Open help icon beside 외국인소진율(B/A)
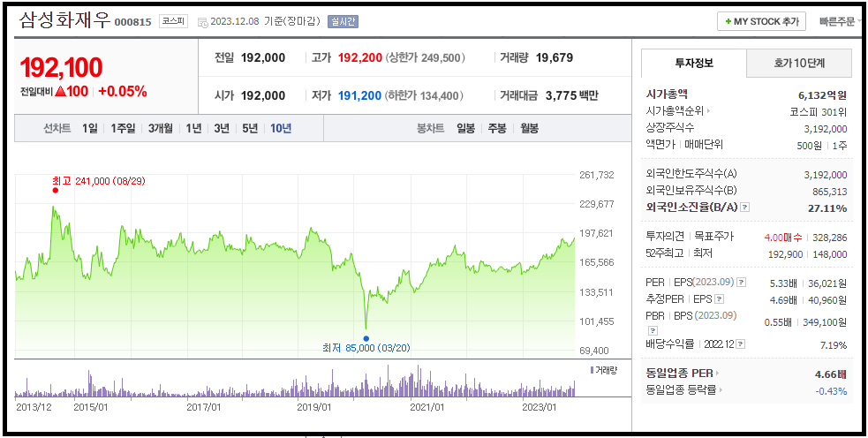This screenshot has width=868, height=438. click(745, 208)
